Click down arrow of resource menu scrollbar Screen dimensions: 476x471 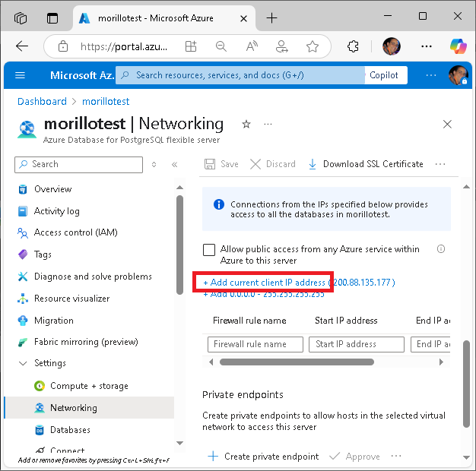coord(179,443)
